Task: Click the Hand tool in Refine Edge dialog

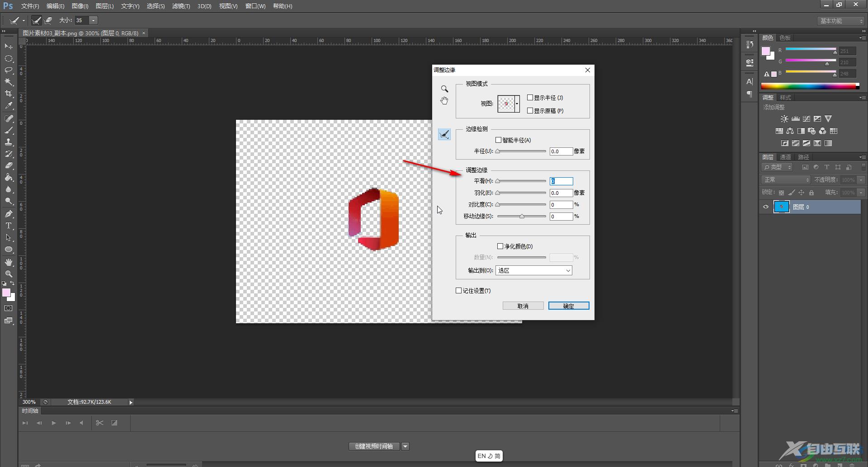Action: pyautogui.click(x=444, y=100)
